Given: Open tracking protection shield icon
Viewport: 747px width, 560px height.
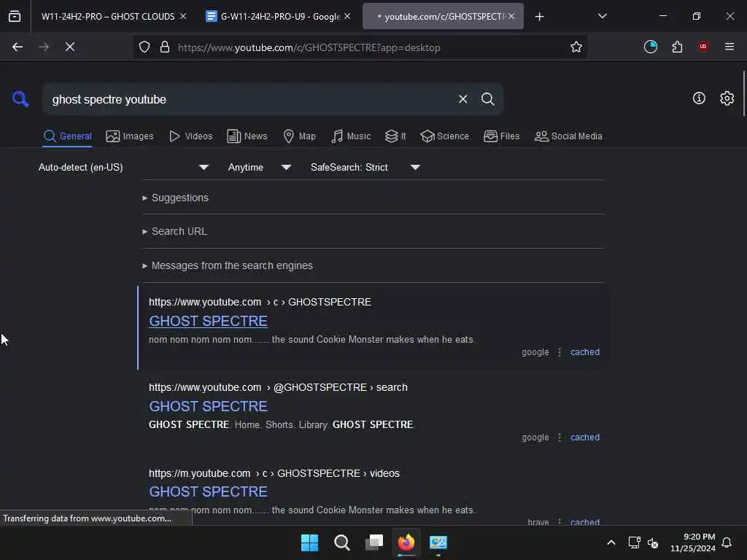Looking at the screenshot, I should click(x=144, y=47).
